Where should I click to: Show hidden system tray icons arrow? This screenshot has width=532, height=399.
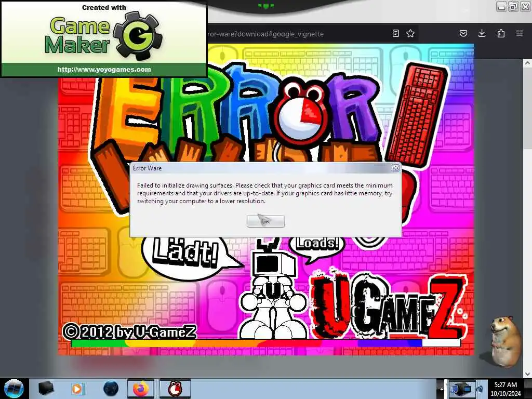442,389
